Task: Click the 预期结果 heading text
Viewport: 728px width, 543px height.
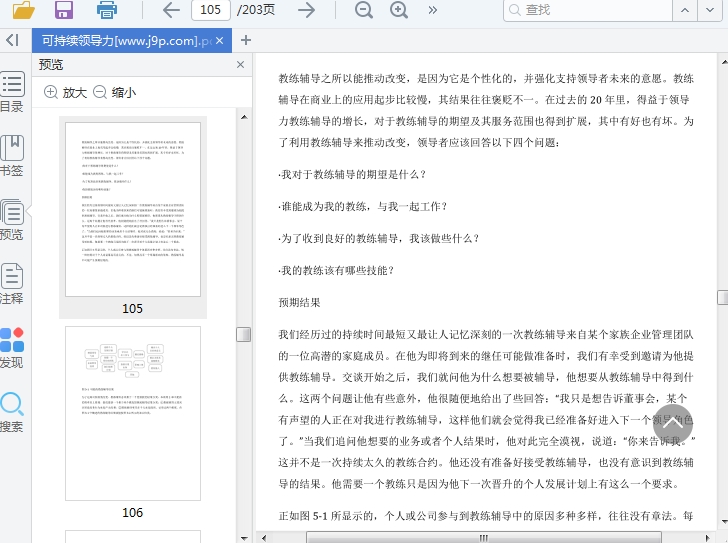Action: (299, 303)
